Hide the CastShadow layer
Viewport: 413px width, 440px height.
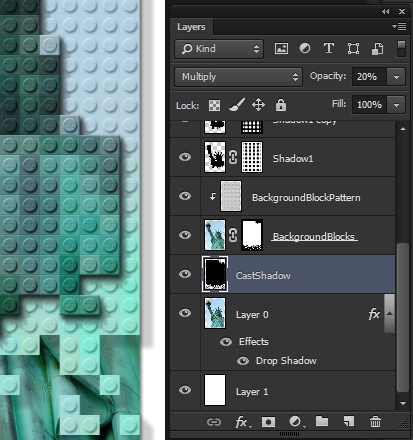click(185, 274)
